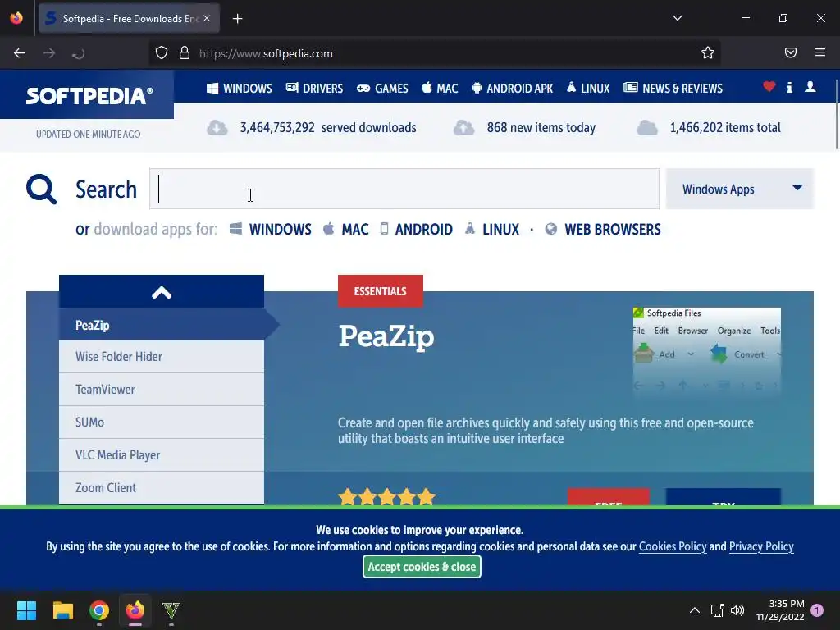Screen dimensions: 840x630
Task: Show hidden system tray icons
Action: [x=694, y=610]
